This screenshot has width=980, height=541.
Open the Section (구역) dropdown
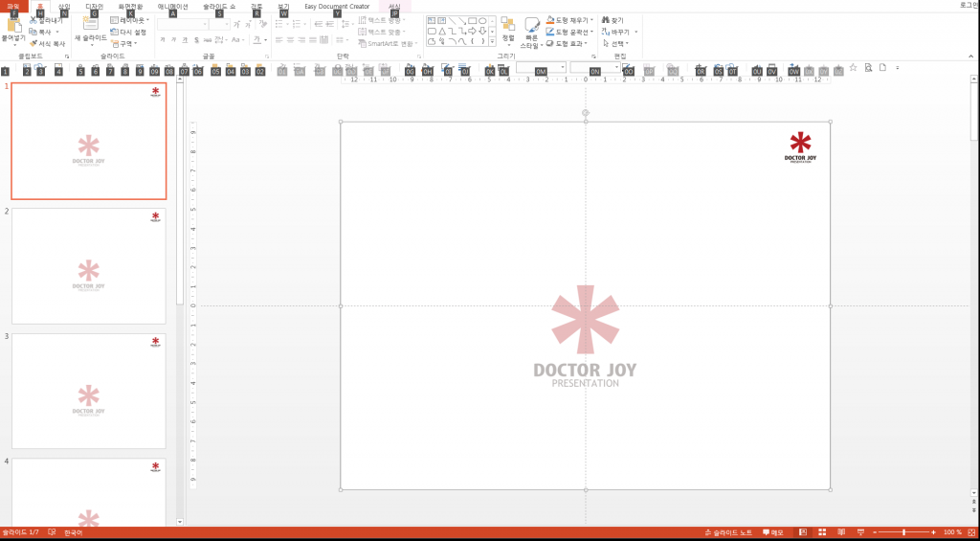pyautogui.click(x=123, y=43)
